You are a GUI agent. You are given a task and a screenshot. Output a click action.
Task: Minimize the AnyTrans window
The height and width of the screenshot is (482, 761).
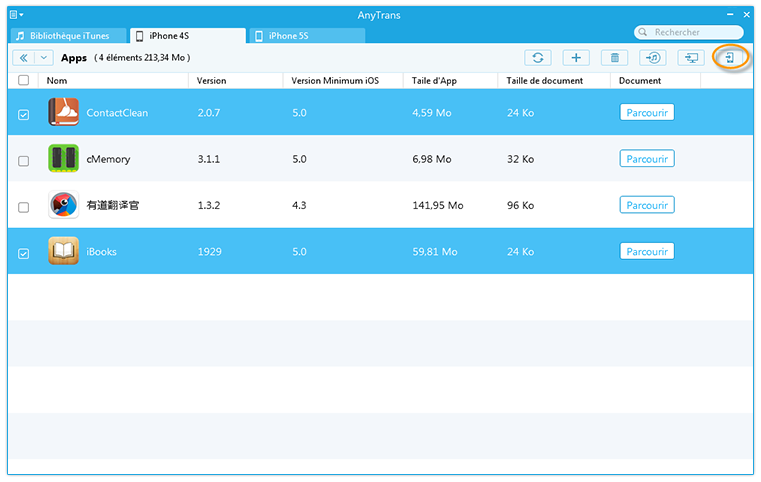tap(730, 15)
